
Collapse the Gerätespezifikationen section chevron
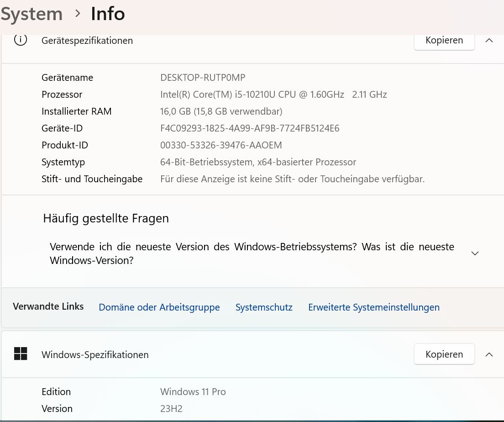(489, 40)
